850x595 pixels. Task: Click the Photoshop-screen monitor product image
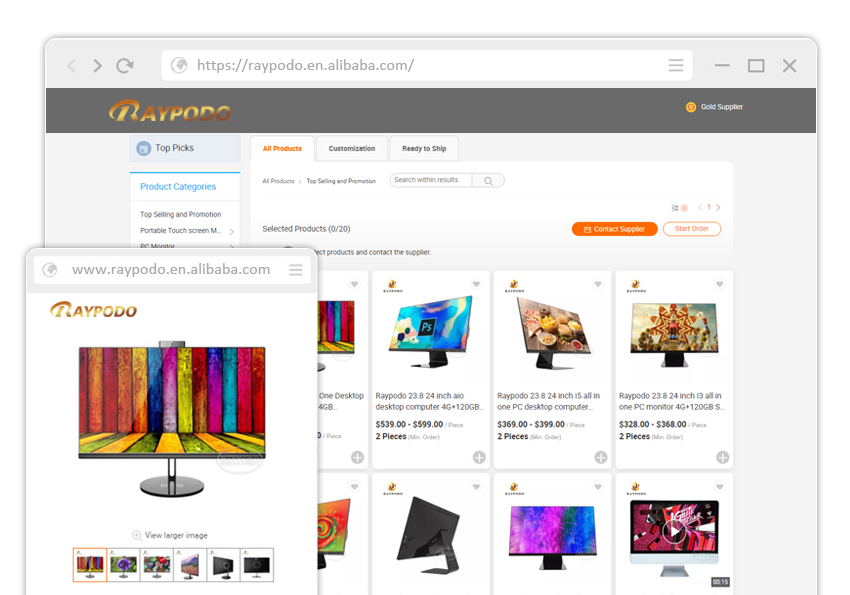click(x=432, y=331)
